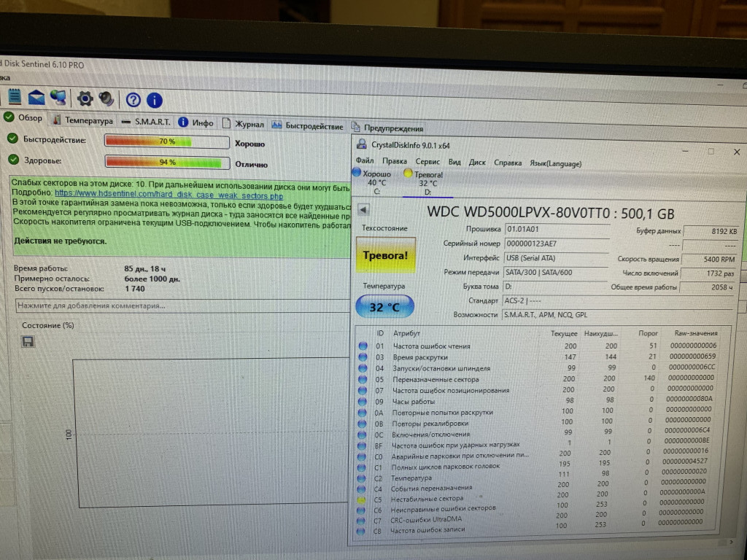Switch to the Обзор tab

(23, 117)
